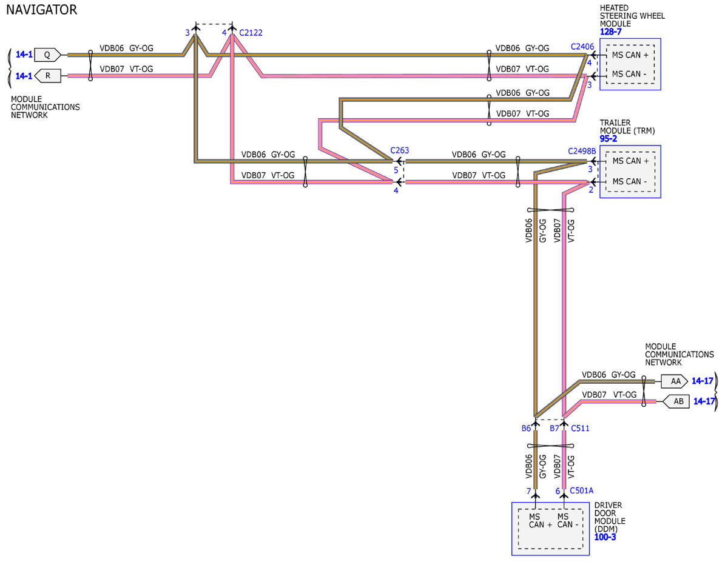The height and width of the screenshot is (562, 728).
Task: Open the 14-1 link beside connector Q
Action: (24, 55)
